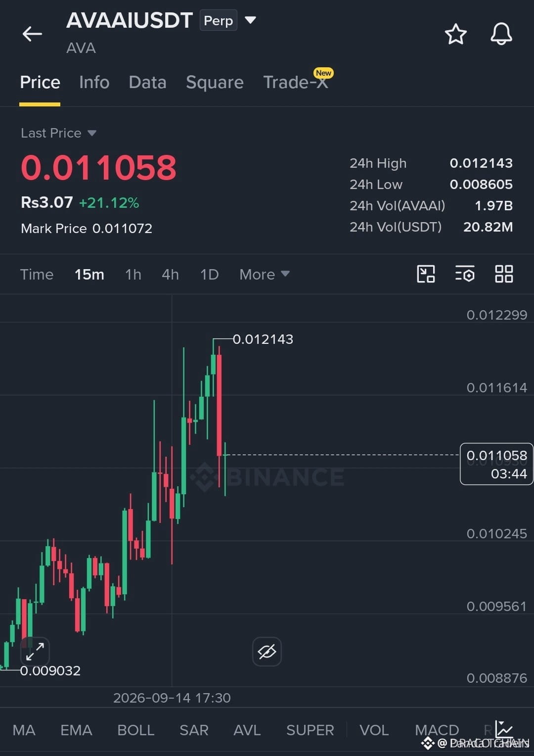The height and width of the screenshot is (756, 534).
Task: Tap the back arrow icon
Action: [x=32, y=34]
